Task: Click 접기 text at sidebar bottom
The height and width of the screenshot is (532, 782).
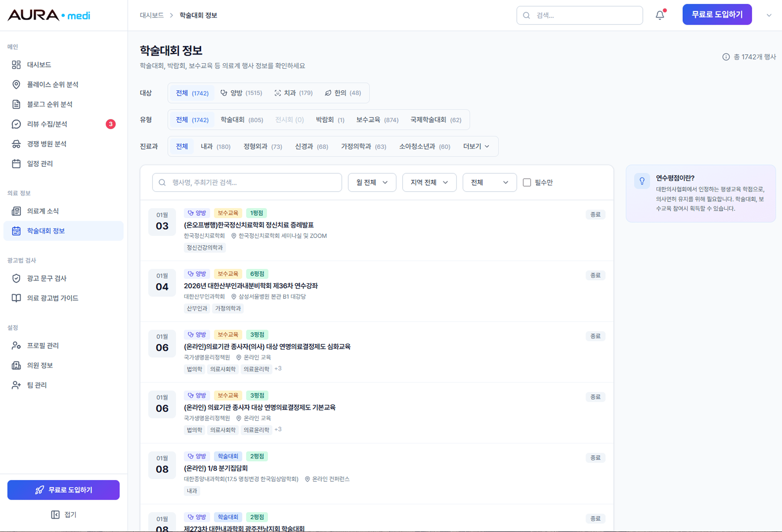Action: (x=70, y=514)
